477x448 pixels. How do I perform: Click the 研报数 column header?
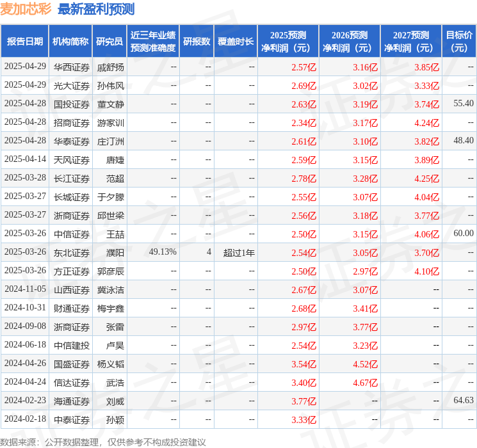[x=197, y=41]
